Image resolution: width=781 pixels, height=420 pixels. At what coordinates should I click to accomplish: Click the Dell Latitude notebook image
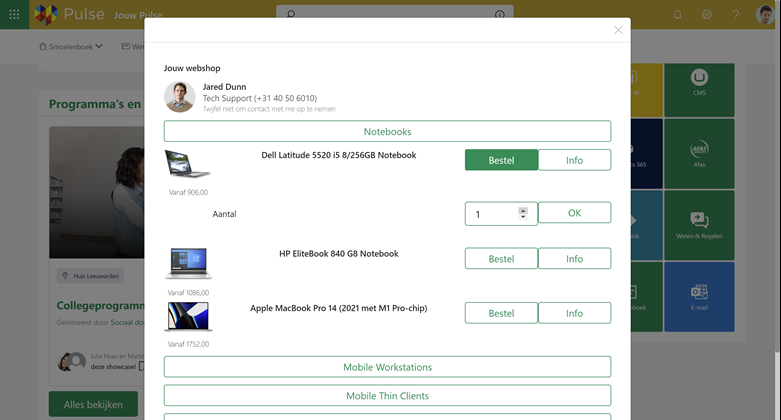(187, 164)
